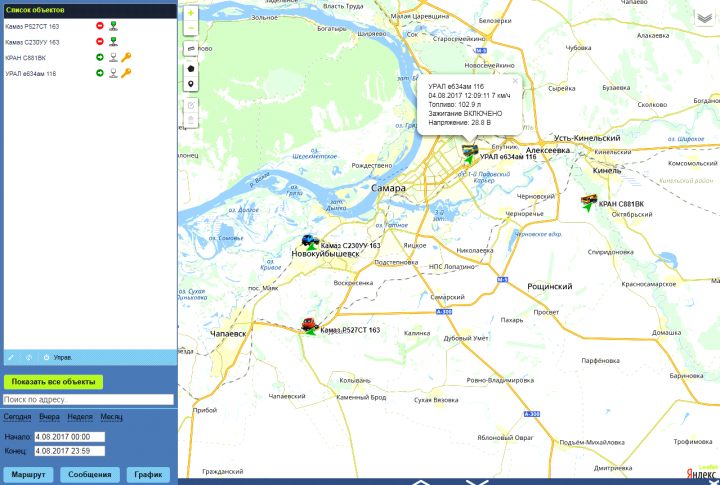Click the pencil edit icon below object list
The image size is (720, 485).
(x=11, y=357)
